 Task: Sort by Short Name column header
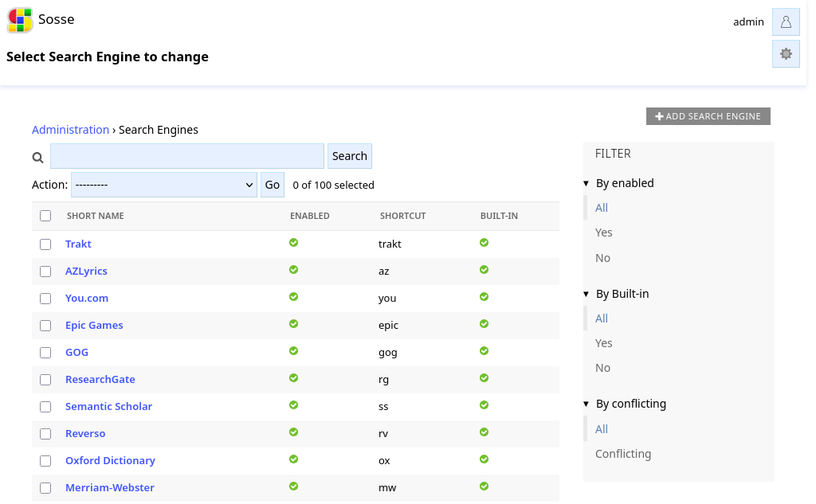[x=96, y=216]
